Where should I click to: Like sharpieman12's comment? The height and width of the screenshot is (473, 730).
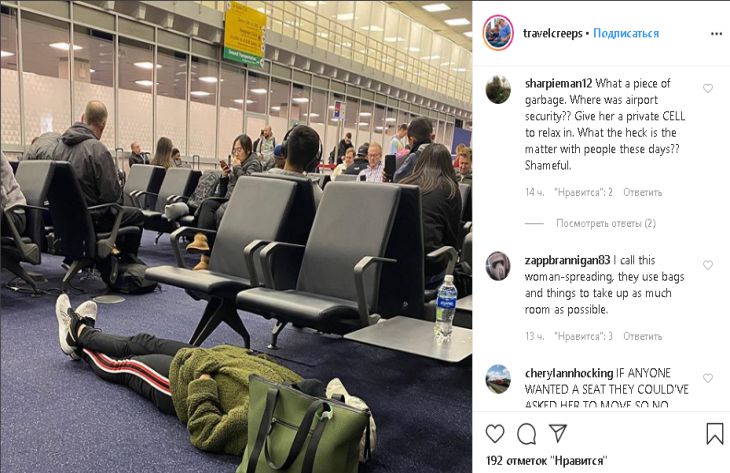(x=708, y=88)
